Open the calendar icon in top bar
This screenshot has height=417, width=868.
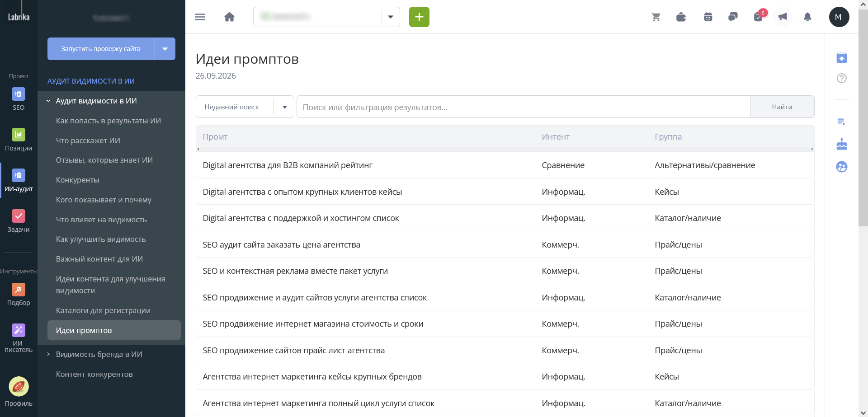[x=708, y=17]
